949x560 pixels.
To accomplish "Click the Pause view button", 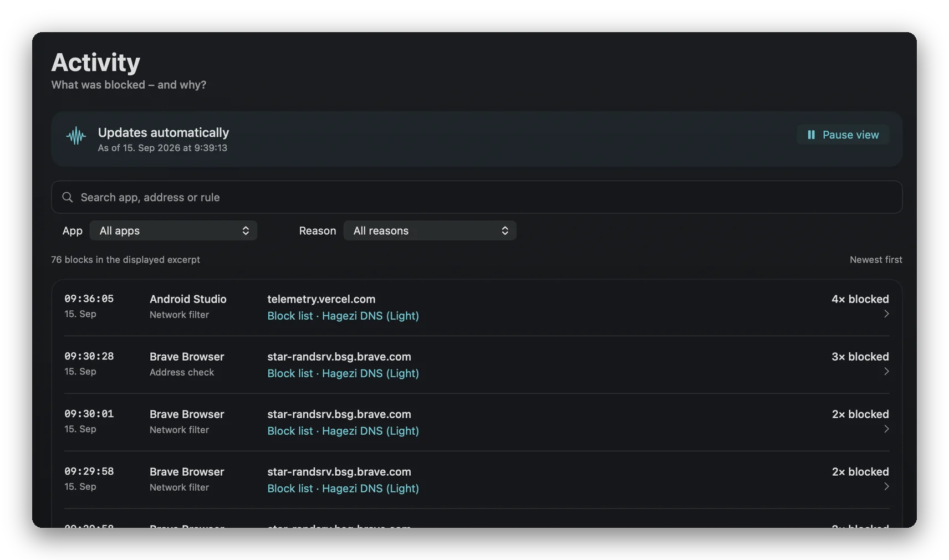I will click(x=843, y=135).
